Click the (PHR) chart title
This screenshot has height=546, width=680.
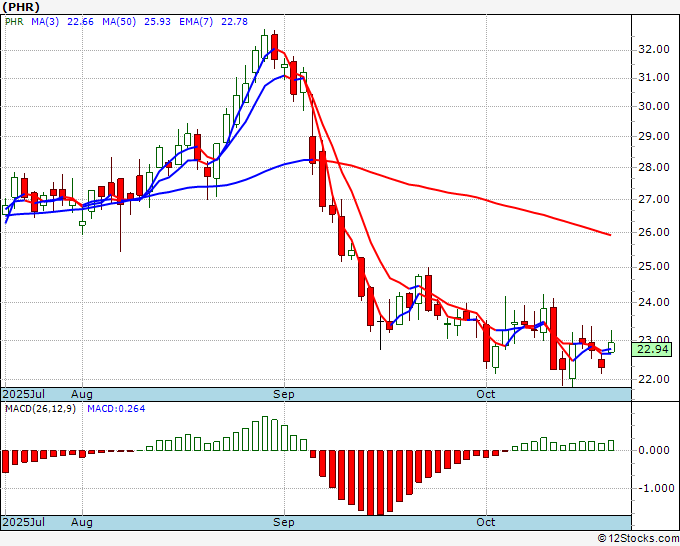pos(21,7)
